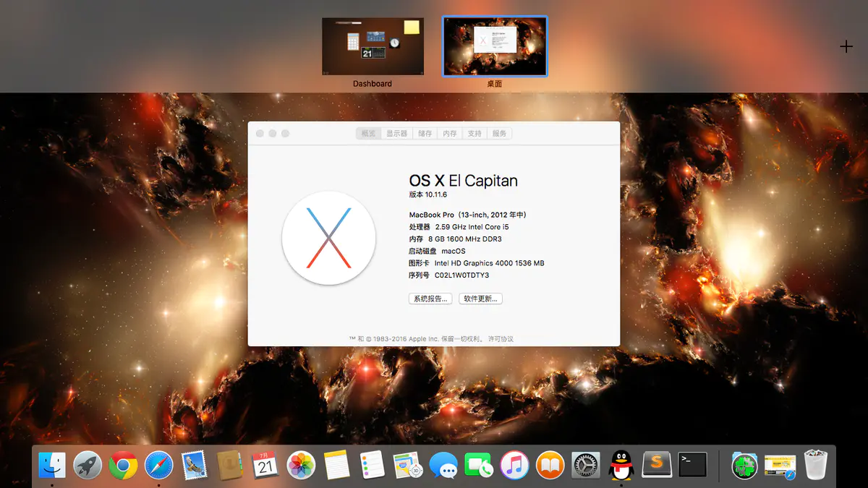Open Google Chrome in the Dock
This screenshot has width=868, height=488.
point(124,465)
